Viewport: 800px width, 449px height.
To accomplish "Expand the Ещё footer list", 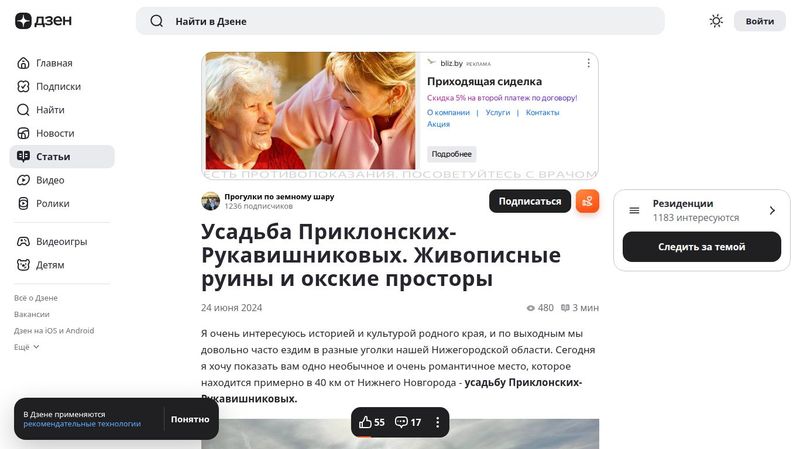I will 27,347.
